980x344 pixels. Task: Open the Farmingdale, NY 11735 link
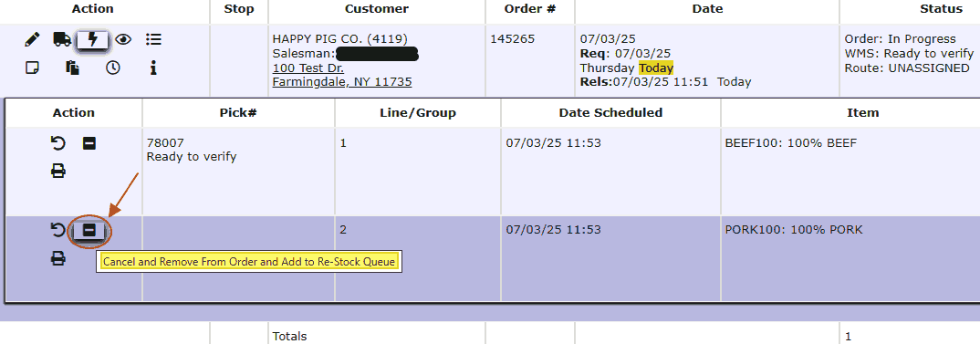point(342,82)
